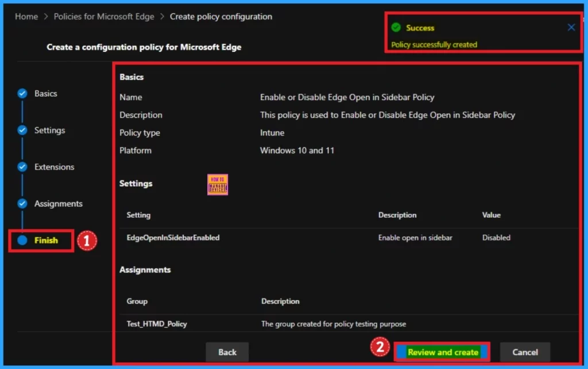Click 'Policy successfully created' message
This screenshot has width=588, height=369.
tap(434, 45)
